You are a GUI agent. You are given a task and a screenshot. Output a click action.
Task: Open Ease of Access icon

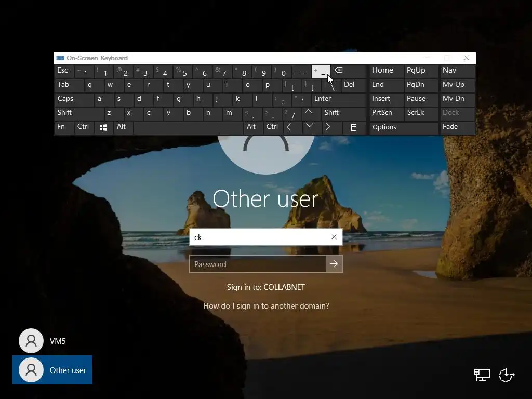point(507,375)
